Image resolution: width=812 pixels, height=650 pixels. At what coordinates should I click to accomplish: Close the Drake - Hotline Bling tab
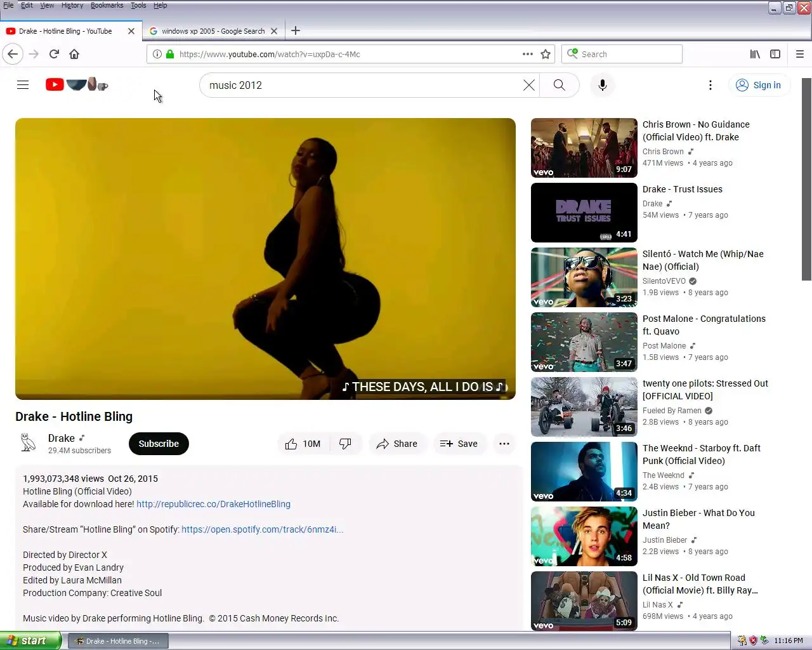pyautogui.click(x=131, y=30)
